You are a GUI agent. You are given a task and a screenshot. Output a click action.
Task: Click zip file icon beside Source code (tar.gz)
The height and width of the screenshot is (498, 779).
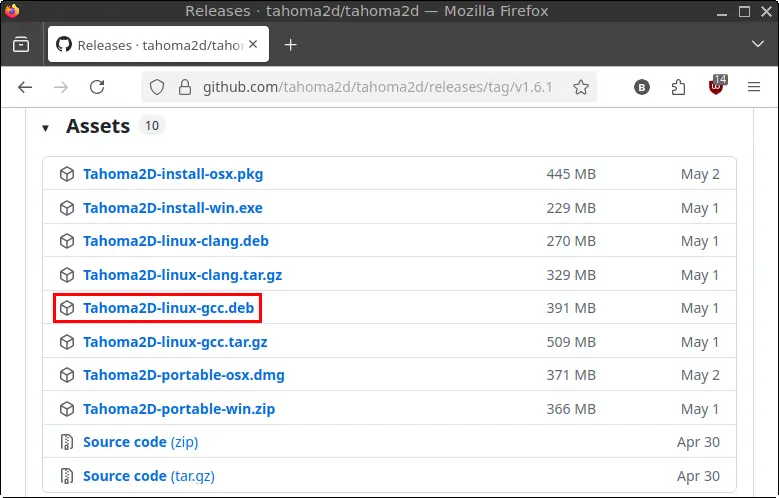point(67,476)
